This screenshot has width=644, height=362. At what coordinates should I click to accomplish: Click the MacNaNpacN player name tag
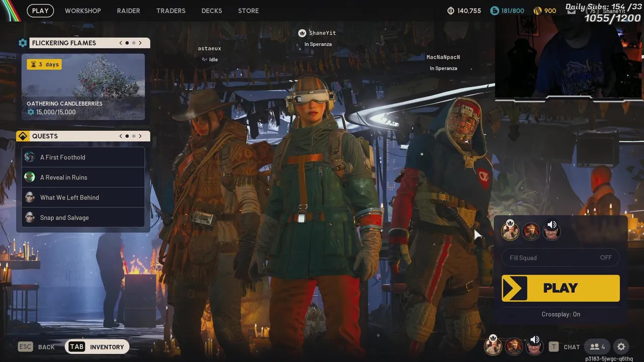pos(443,57)
